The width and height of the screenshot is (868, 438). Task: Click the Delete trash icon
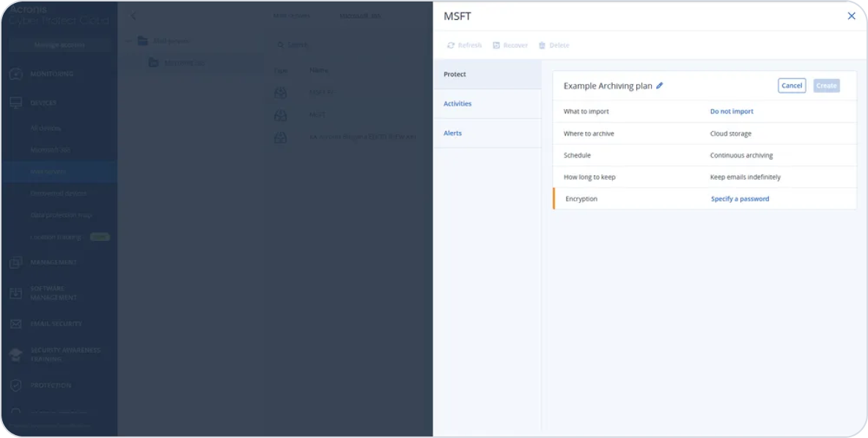click(541, 45)
